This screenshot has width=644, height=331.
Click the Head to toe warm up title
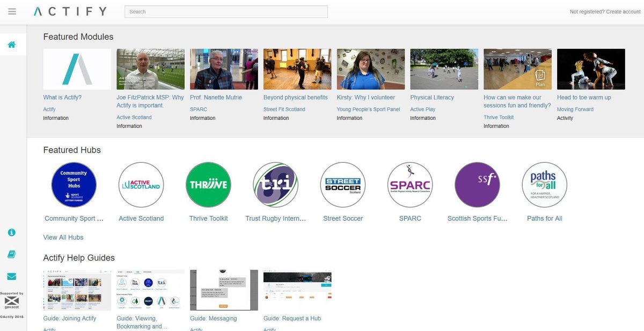pos(584,97)
